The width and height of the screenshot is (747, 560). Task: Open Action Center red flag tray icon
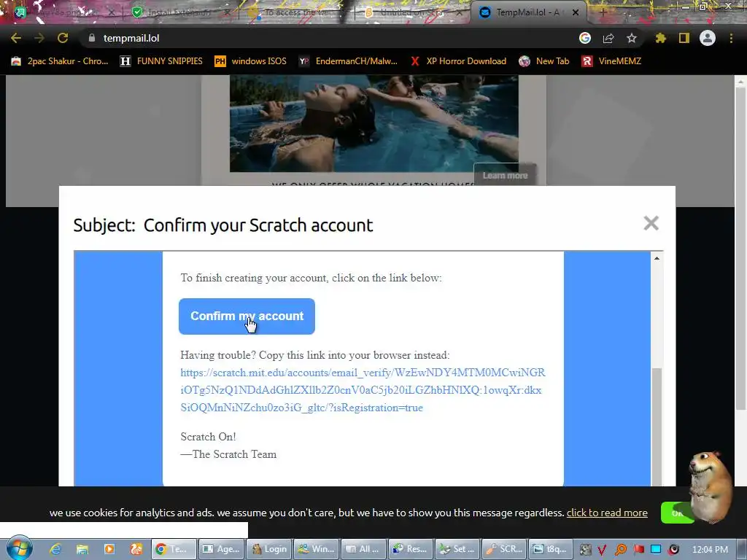[638, 550]
